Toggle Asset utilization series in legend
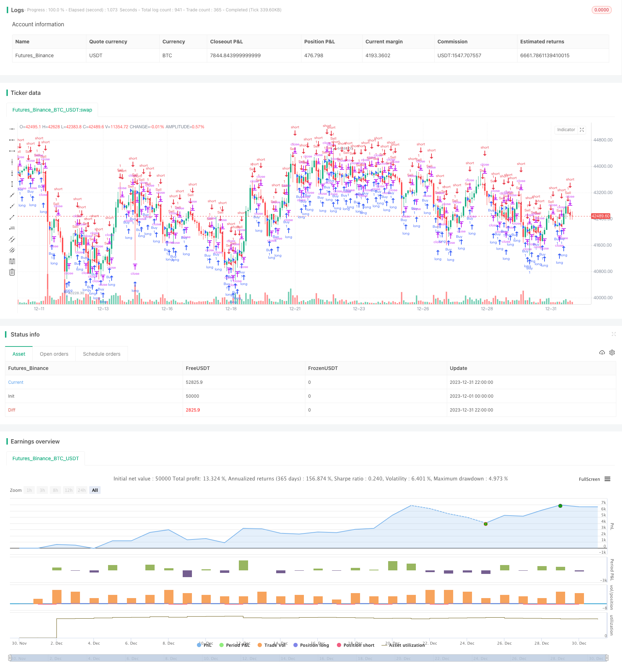The width and height of the screenshot is (622, 672). click(x=403, y=645)
